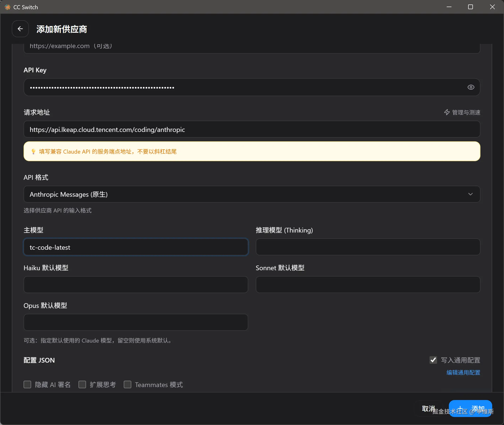504x425 pixels.
Task: Click the blue 添加 button
Action: (470, 409)
